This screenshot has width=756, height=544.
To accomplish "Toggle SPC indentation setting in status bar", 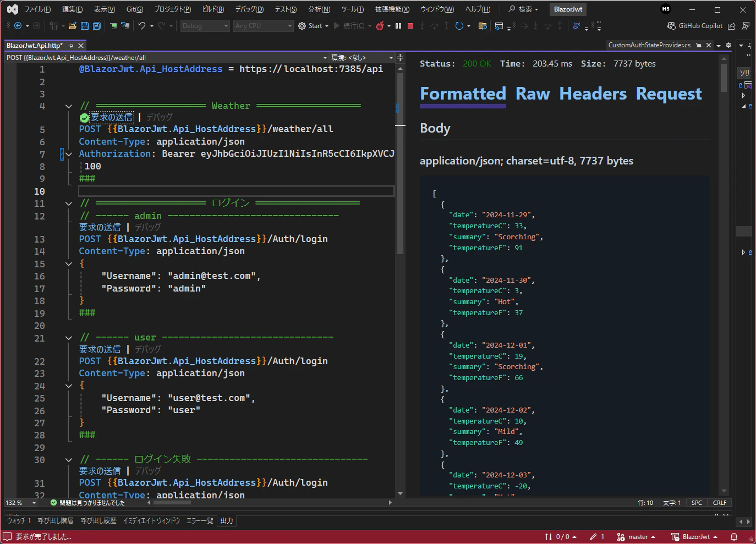I will [x=697, y=503].
